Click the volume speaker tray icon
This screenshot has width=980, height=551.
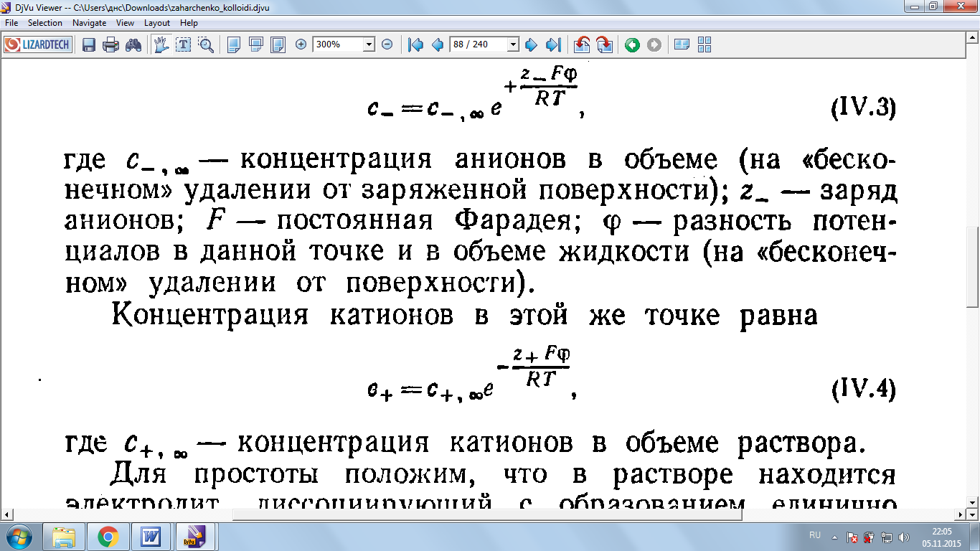[x=903, y=536]
